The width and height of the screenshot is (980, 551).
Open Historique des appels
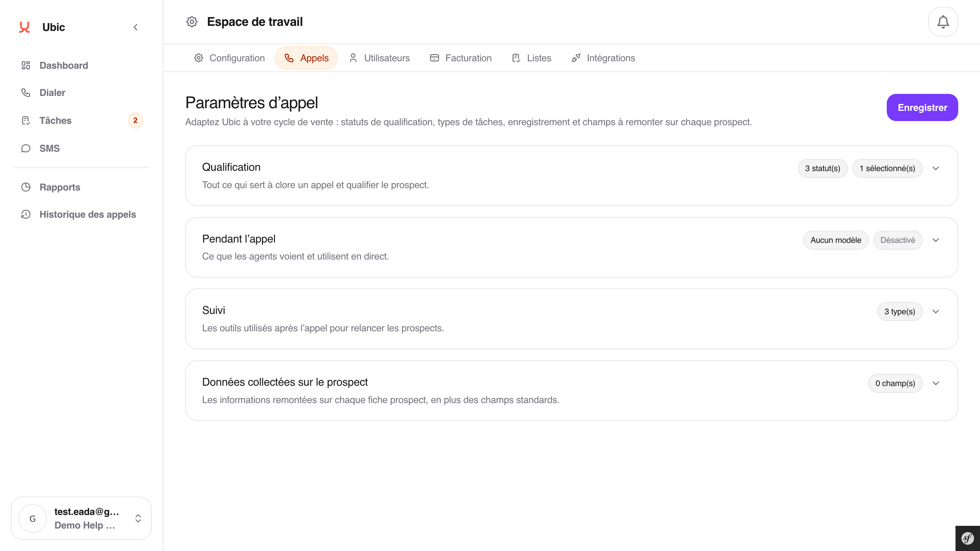point(87,215)
